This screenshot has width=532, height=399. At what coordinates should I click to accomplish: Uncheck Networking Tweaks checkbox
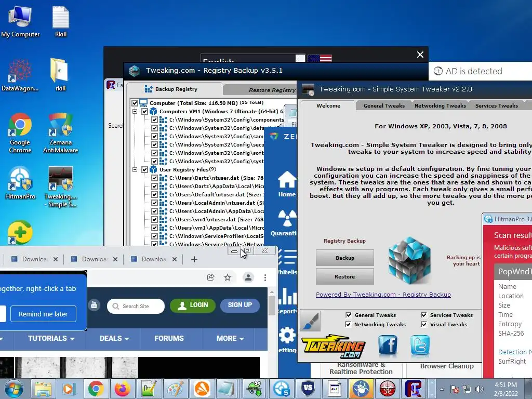[x=348, y=324]
